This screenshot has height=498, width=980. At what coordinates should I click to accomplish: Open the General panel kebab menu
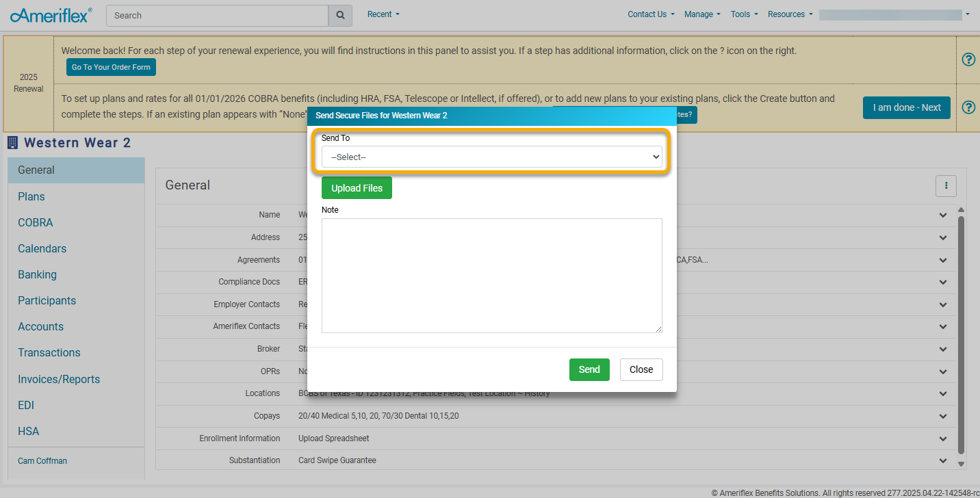click(946, 185)
